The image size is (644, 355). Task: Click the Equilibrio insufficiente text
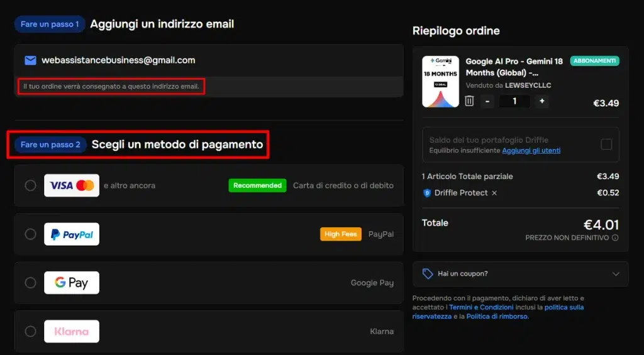(x=465, y=151)
